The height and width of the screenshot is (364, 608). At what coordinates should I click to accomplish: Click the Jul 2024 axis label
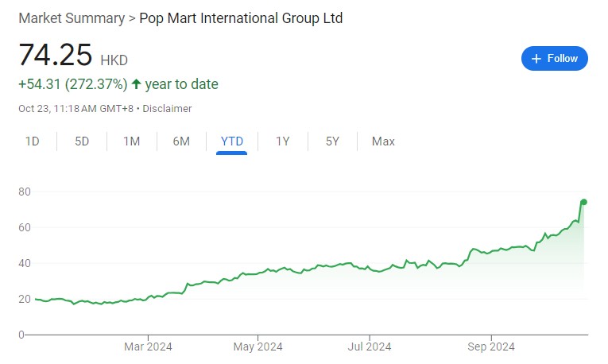(369, 347)
